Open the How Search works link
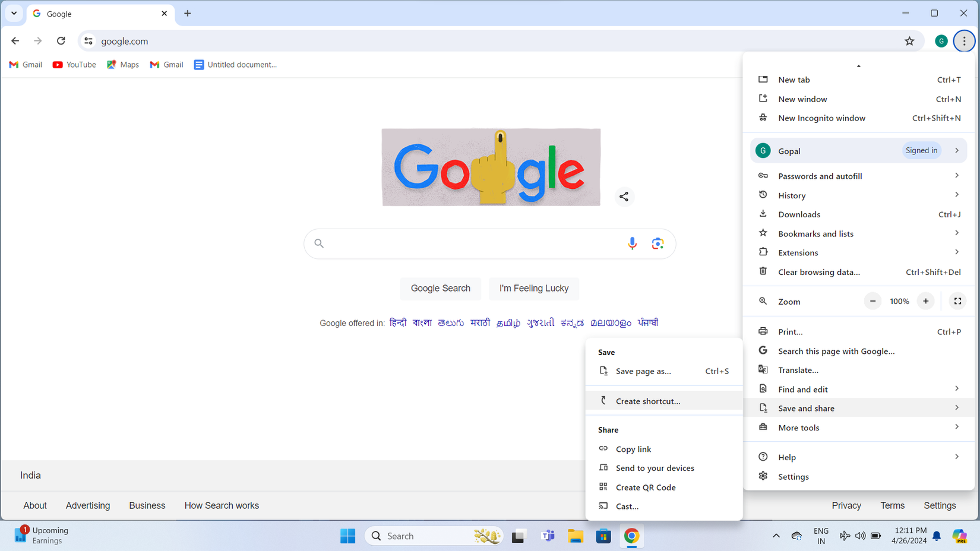 tap(222, 505)
